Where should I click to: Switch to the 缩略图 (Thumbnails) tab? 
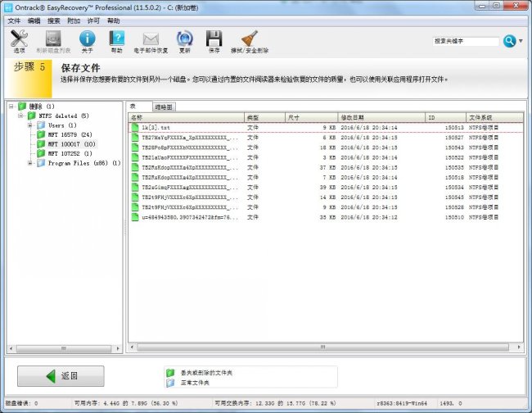click(x=164, y=107)
